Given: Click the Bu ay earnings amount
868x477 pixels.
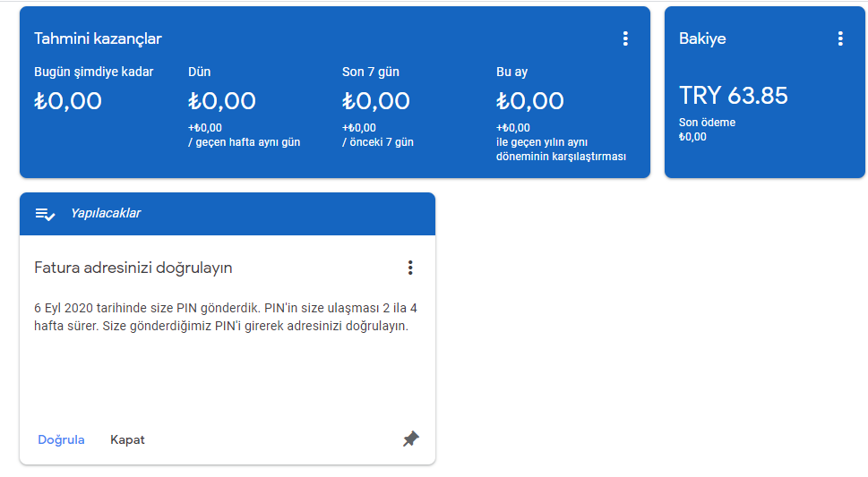Looking at the screenshot, I should tap(529, 101).
